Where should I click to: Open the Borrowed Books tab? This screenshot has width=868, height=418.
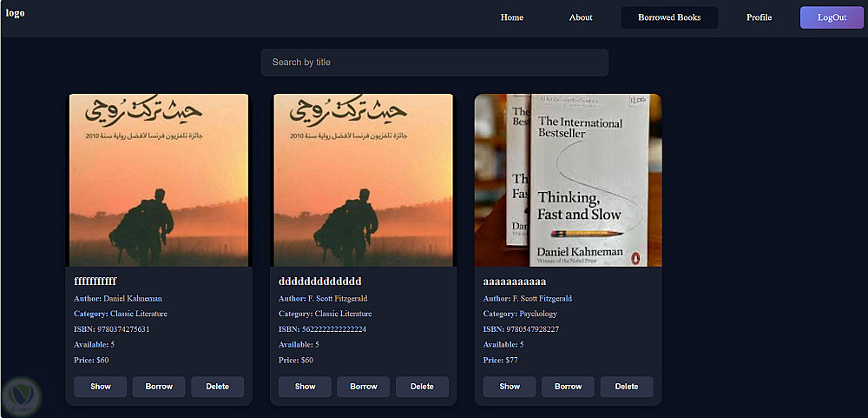click(669, 17)
